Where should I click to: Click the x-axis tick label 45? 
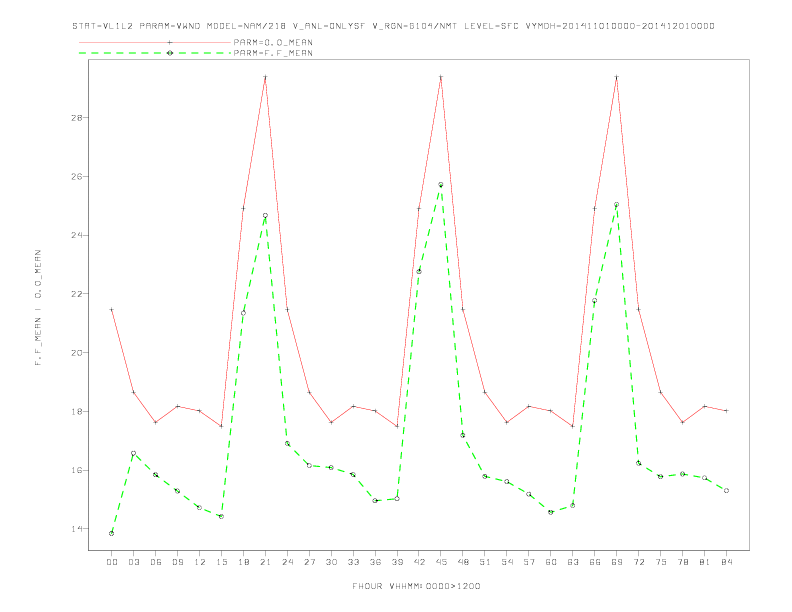coord(441,562)
